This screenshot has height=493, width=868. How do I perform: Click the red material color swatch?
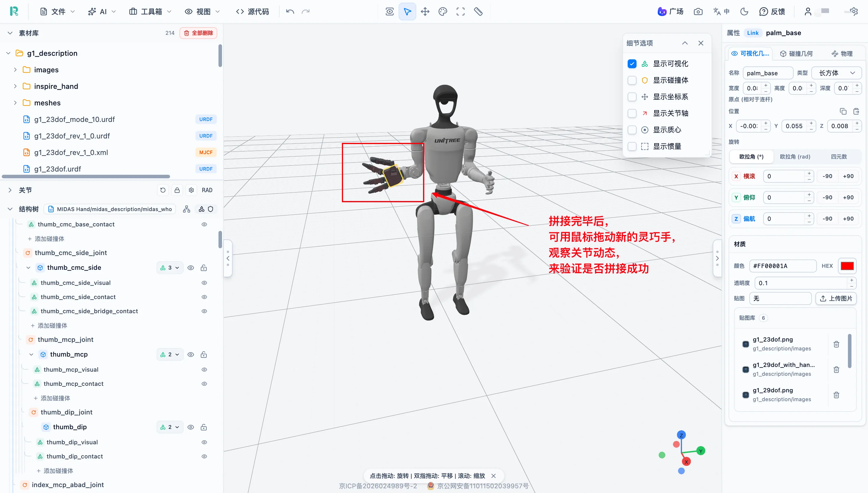[847, 266]
